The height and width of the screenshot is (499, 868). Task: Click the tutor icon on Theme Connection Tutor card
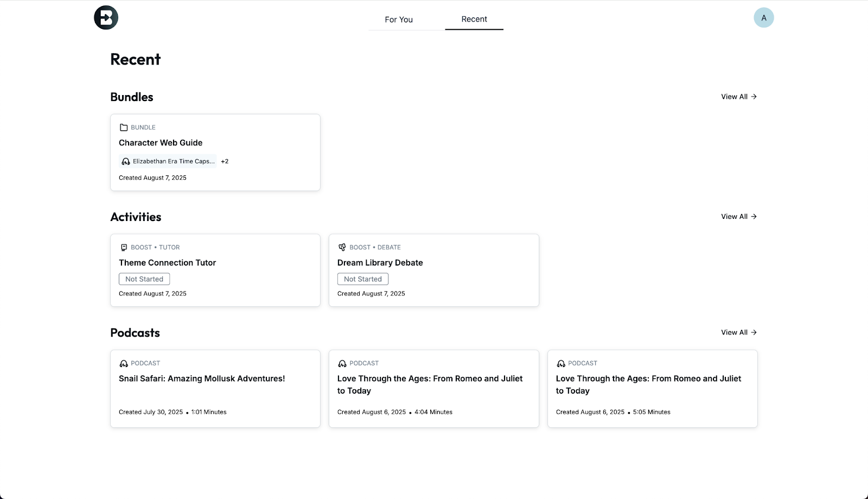(x=124, y=248)
